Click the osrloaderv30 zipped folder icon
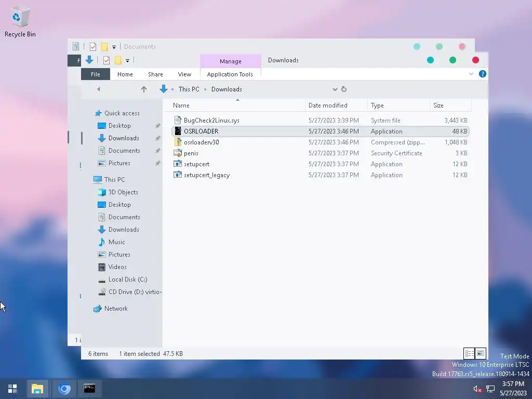The width and height of the screenshot is (532, 399). tap(178, 142)
